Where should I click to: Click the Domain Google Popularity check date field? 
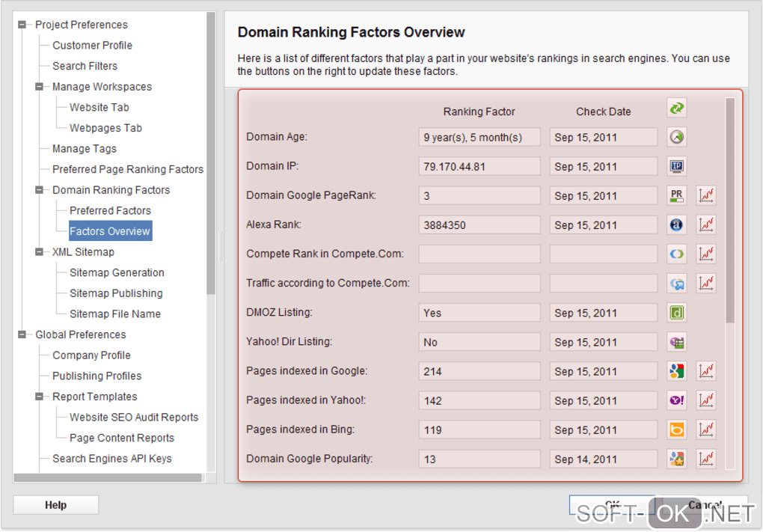point(604,459)
